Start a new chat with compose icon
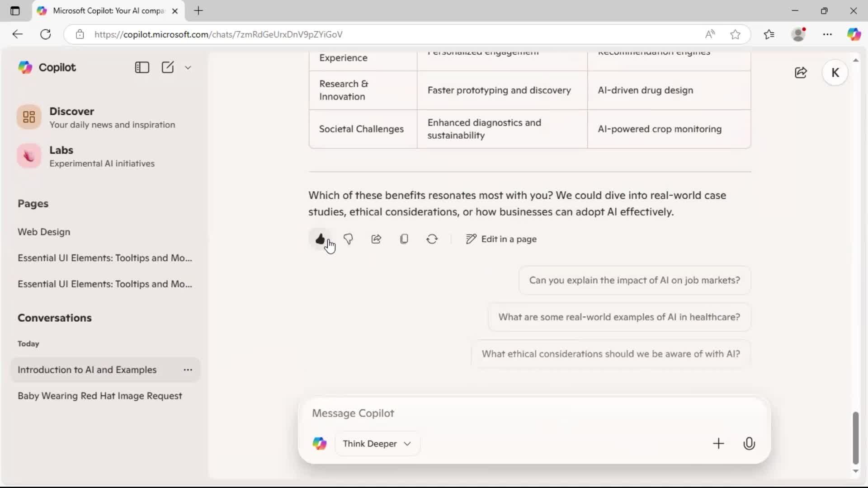868x488 pixels. (168, 67)
